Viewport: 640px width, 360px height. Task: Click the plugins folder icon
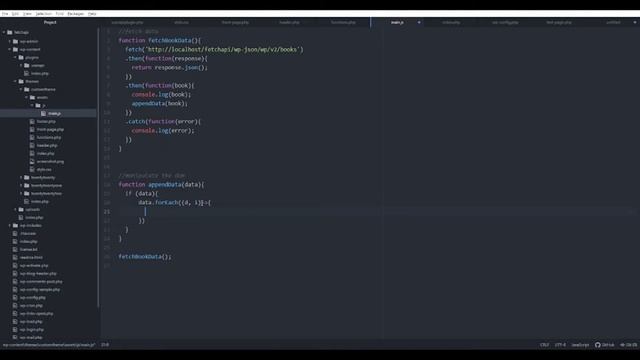coord(21,58)
